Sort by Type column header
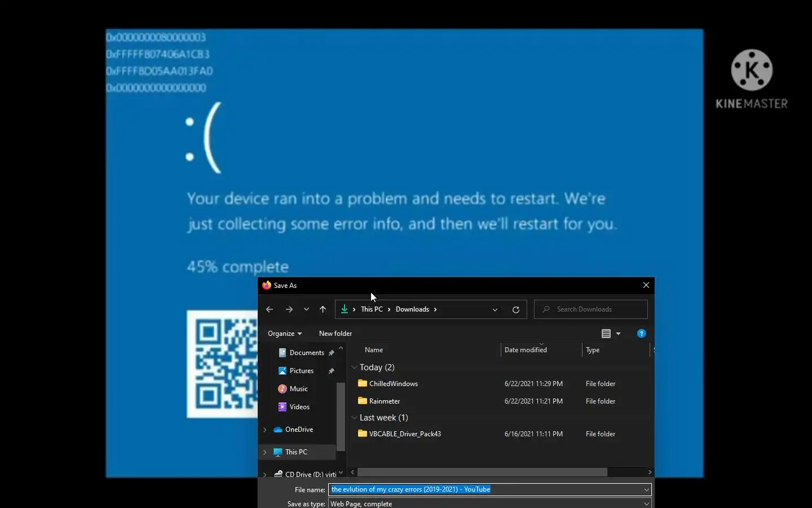Image resolution: width=812 pixels, height=508 pixels. [x=593, y=350]
